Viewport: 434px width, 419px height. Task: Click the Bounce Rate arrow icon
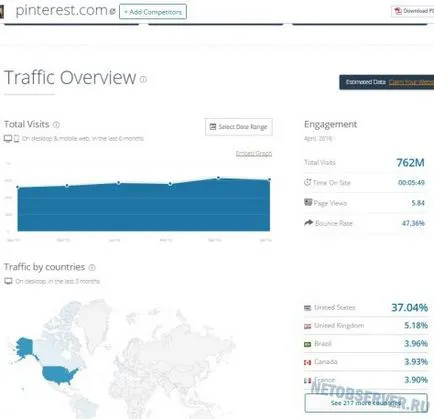309,223
